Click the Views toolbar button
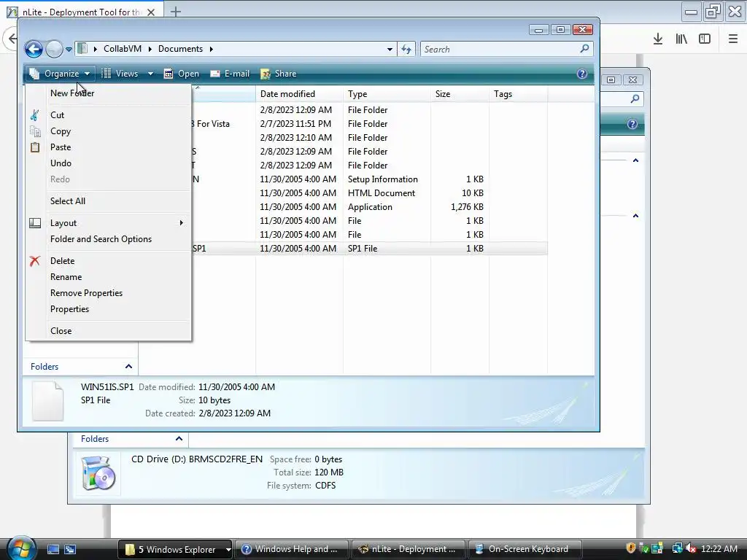This screenshot has height=560, width=747. (120, 74)
